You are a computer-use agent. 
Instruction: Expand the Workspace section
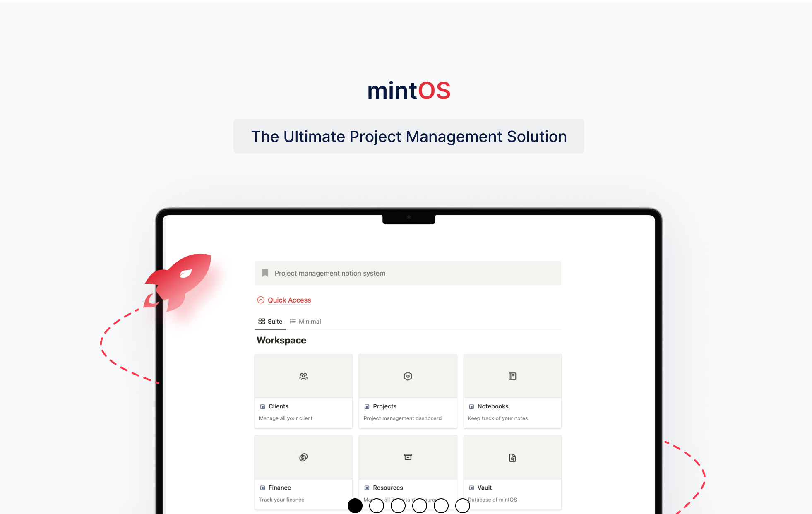pyautogui.click(x=281, y=339)
